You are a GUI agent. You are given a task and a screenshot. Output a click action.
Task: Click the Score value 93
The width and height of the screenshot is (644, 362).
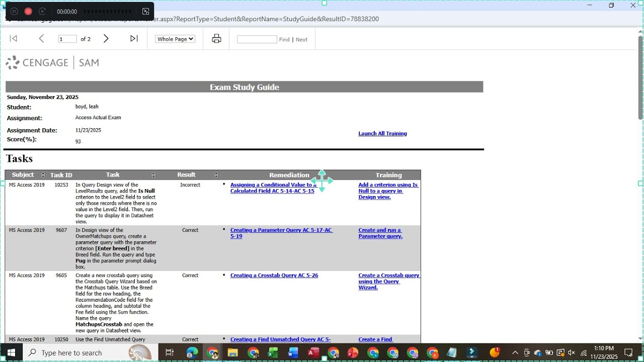(x=78, y=141)
